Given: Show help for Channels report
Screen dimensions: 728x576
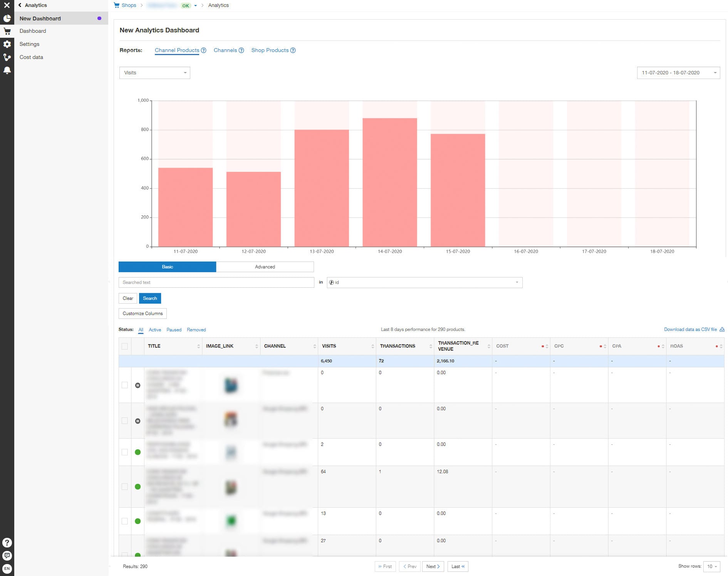Looking at the screenshot, I should [x=242, y=50].
